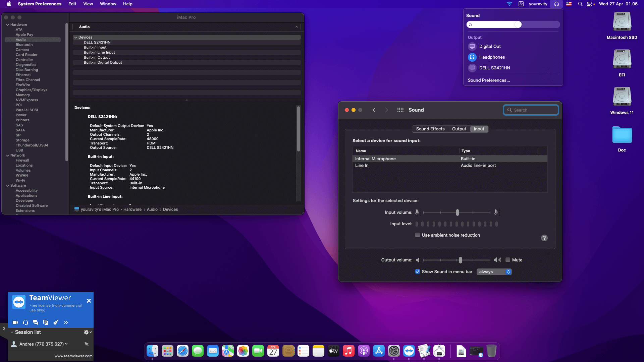Open the TeamViewer chat icon
This screenshot has height=362, width=644.
(36, 322)
